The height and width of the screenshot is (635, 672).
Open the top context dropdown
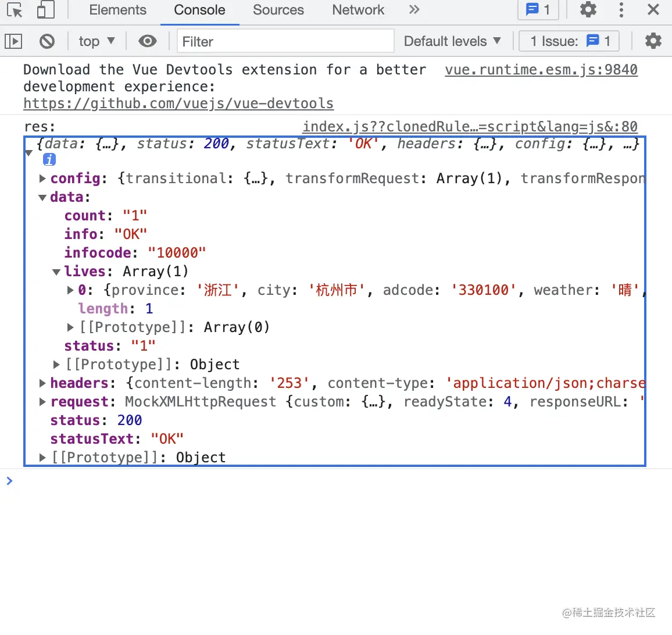click(x=97, y=41)
